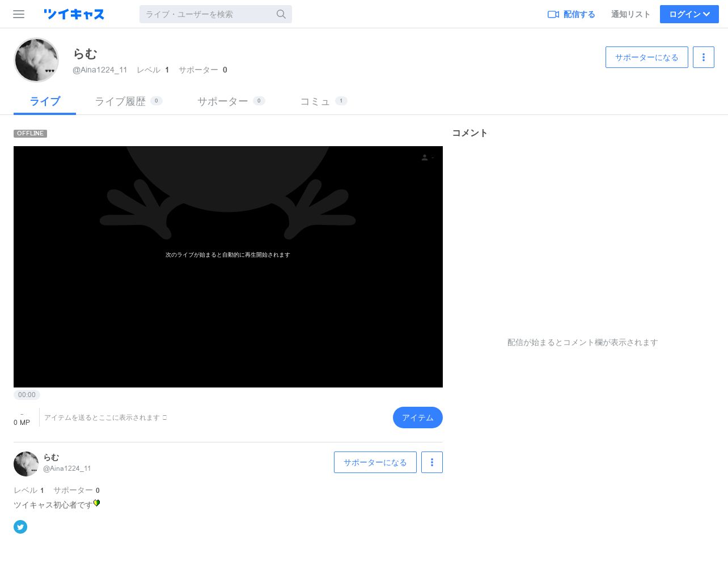The width and height of the screenshot is (728, 575).
Task: Click the コメント heading
Action: 470,133
